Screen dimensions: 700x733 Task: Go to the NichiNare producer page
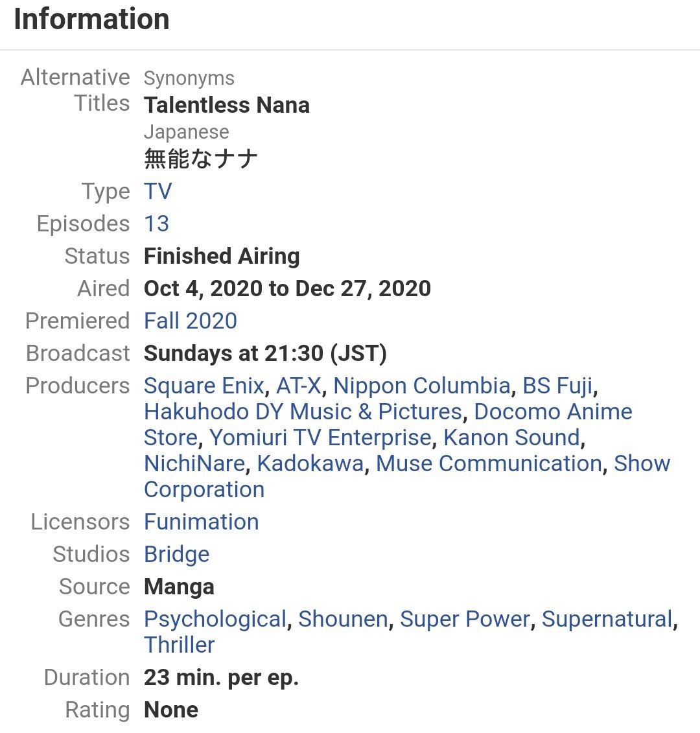[x=194, y=464]
